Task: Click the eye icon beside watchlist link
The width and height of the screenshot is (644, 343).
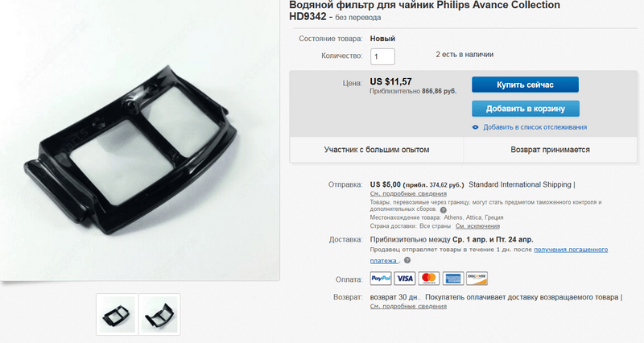Action: tap(475, 127)
